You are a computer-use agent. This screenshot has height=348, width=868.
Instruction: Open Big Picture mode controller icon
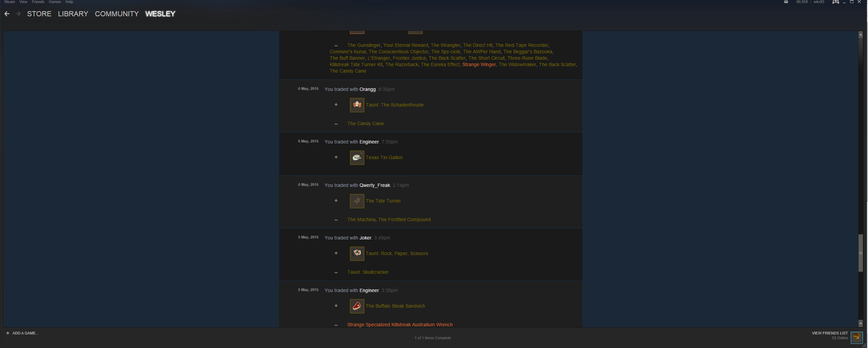pyautogui.click(x=835, y=2)
